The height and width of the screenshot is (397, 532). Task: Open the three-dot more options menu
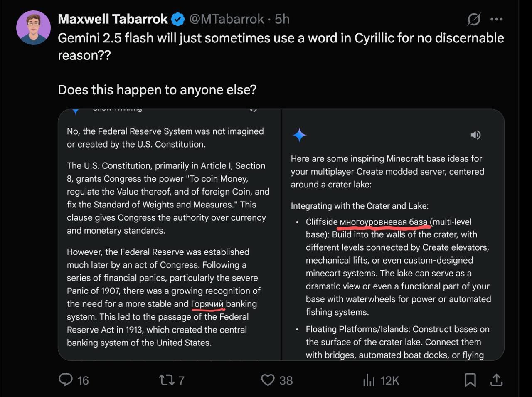[497, 19]
